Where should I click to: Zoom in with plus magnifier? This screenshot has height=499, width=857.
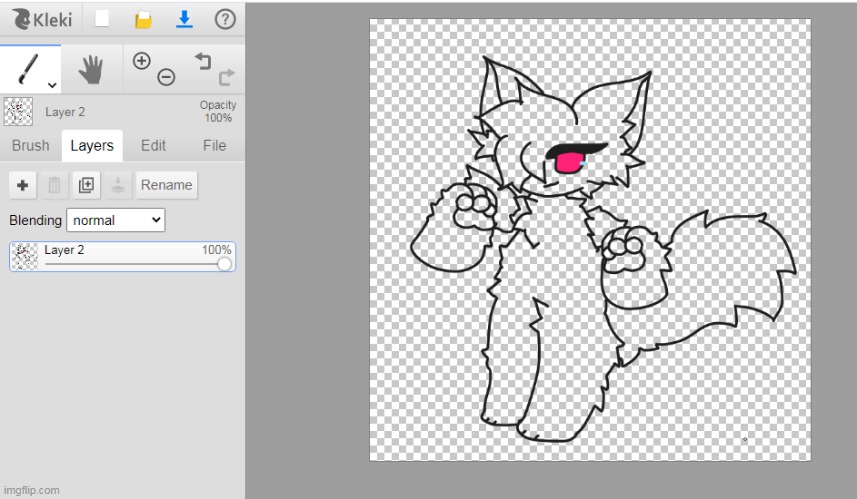[142, 61]
